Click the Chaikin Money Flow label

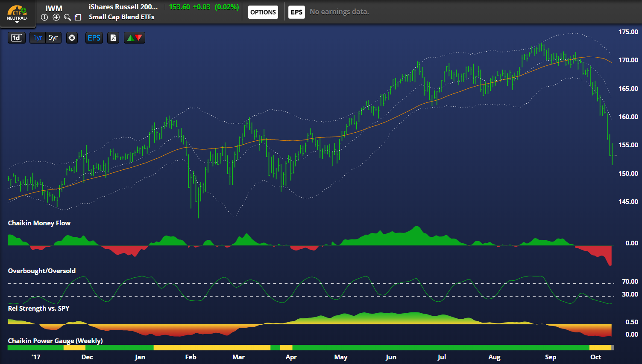pos(39,223)
